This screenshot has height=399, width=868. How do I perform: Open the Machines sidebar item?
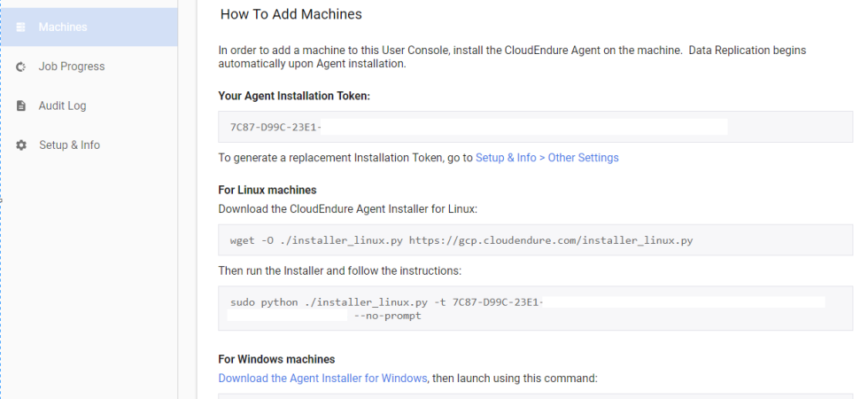click(89, 27)
